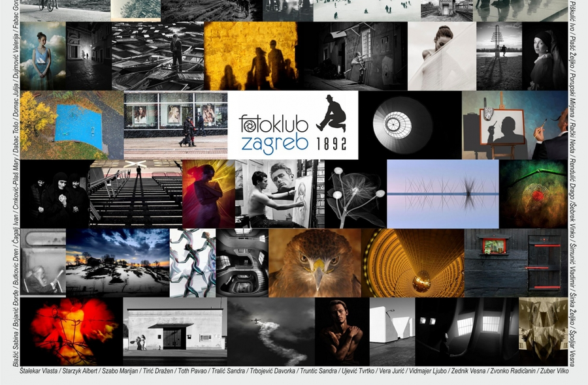Click the name "Ujević Tvrtko"
Image resolution: width=588 pixels, height=385 pixels.
pos(358,371)
